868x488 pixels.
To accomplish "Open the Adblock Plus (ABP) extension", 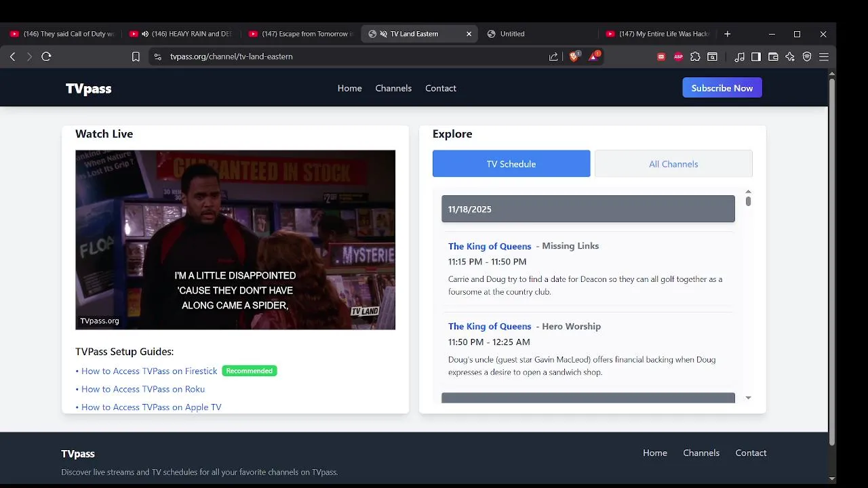I will point(678,57).
